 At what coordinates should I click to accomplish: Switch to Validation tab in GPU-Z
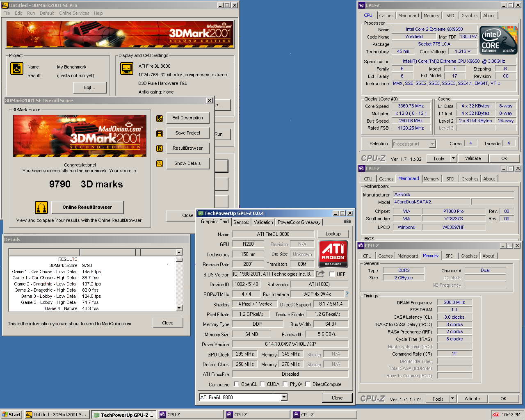point(263,222)
